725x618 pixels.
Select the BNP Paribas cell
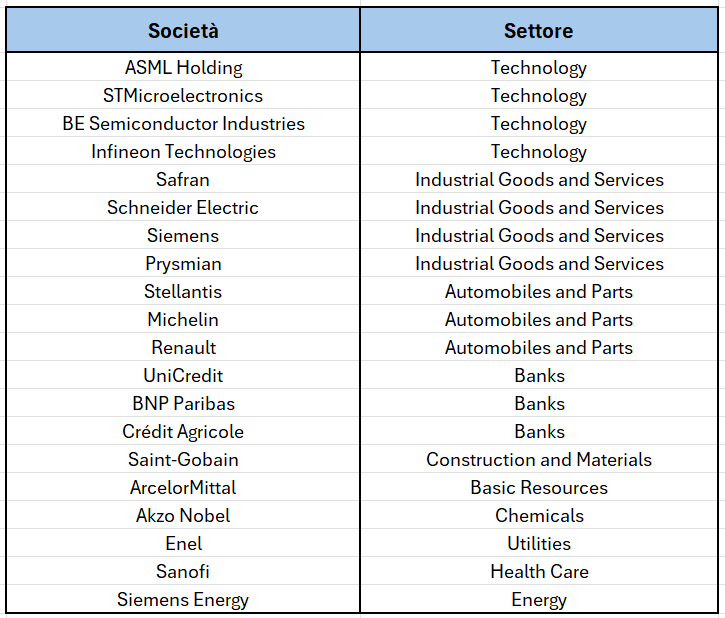coord(183,404)
